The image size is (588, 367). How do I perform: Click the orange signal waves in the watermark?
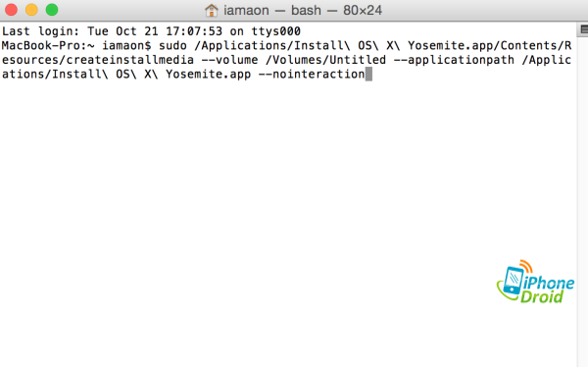526,266
